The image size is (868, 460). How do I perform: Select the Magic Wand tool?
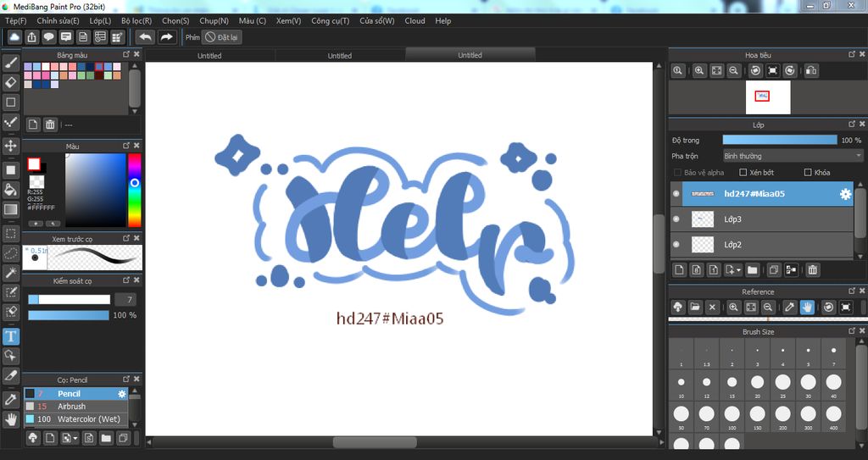[10, 272]
